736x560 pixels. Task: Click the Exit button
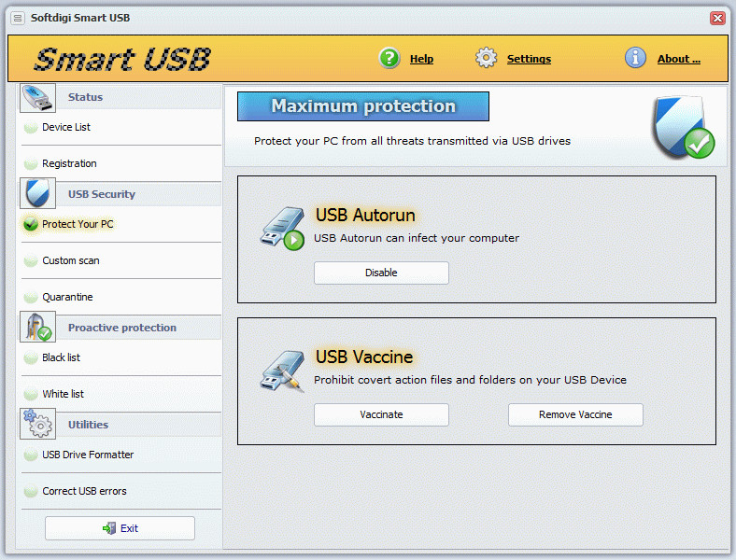120,528
